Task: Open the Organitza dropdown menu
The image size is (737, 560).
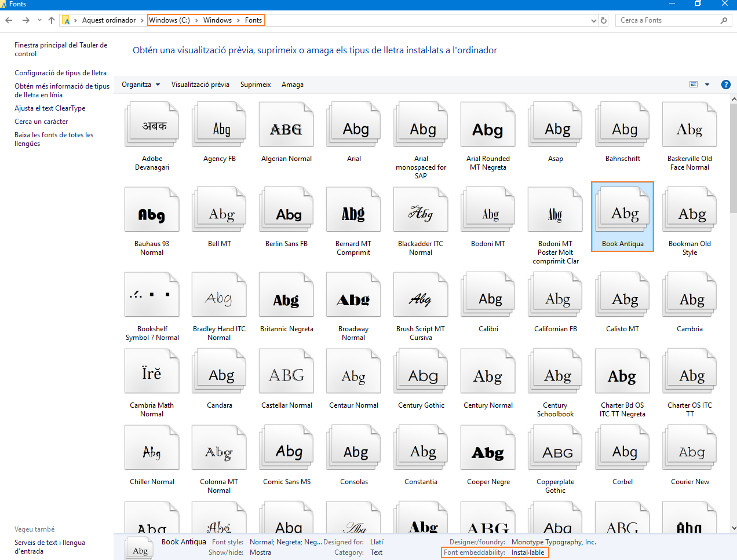Action: pyautogui.click(x=141, y=85)
